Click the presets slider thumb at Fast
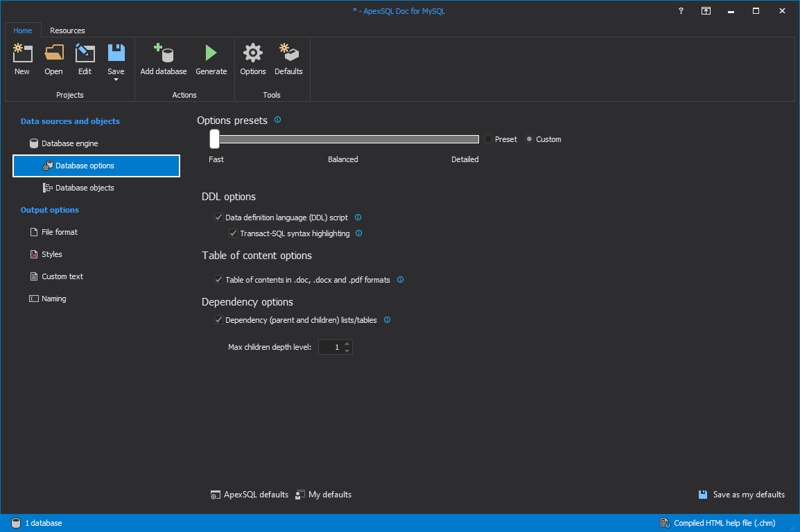The width and height of the screenshot is (800, 532). [214, 139]
